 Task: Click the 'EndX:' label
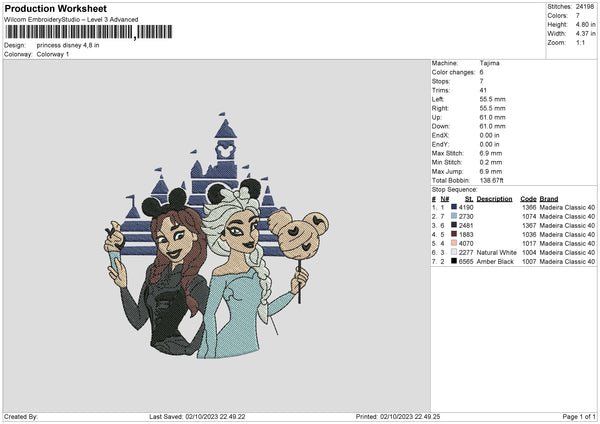[x=440, y=135]
